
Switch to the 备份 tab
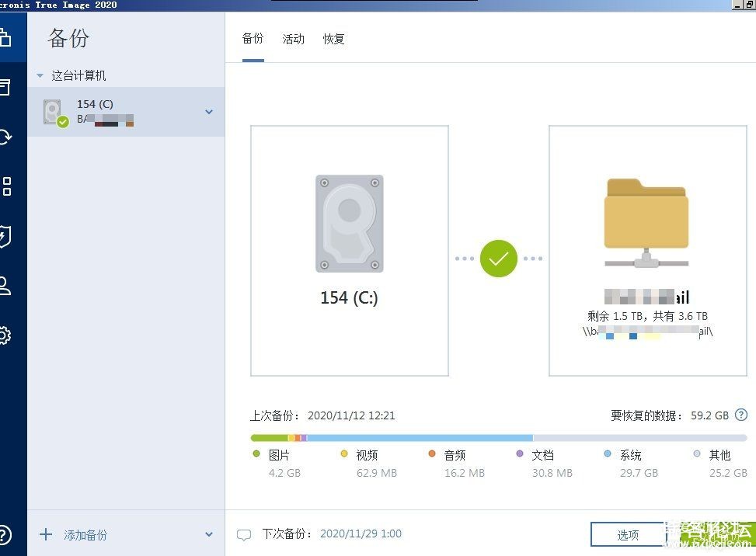253,39
